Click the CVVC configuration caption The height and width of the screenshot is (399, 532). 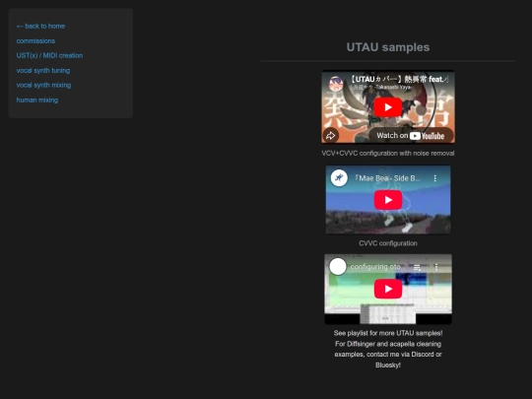pos(388,243)
